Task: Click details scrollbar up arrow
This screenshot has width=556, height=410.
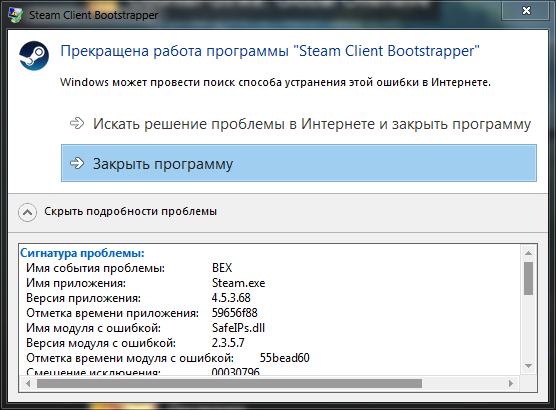Action: click(x=528, y=253)
